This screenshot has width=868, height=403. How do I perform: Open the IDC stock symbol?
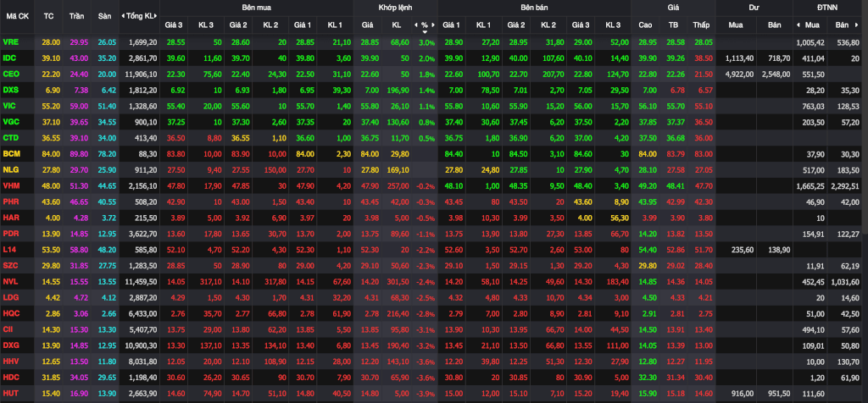click(x=9, y=58)
